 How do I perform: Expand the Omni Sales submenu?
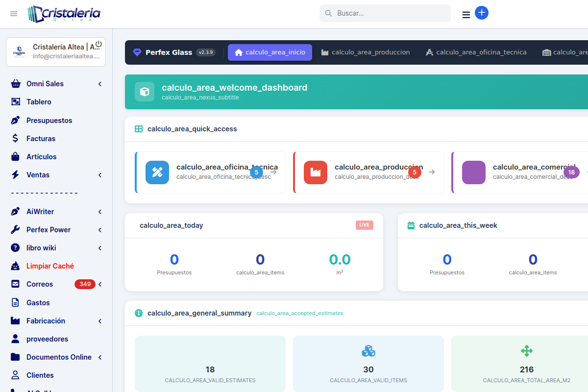click(100, 84)
